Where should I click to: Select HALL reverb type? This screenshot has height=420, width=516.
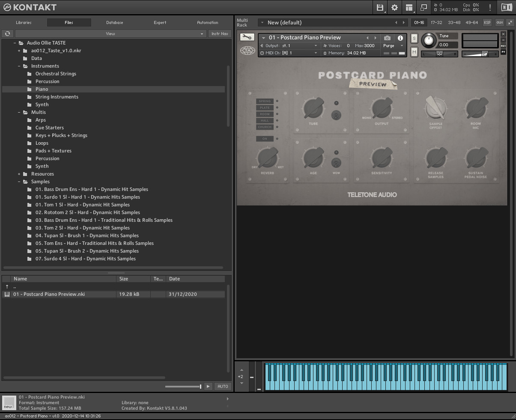pos(265,121)
